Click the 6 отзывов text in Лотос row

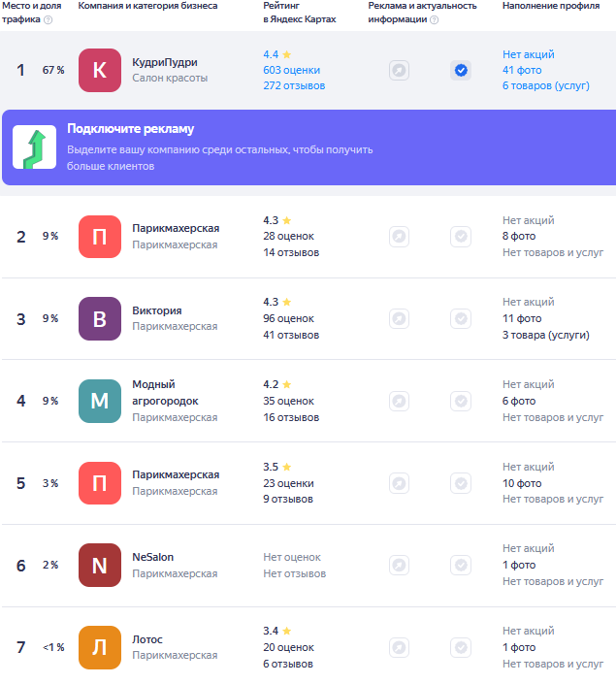click(288, 664)
